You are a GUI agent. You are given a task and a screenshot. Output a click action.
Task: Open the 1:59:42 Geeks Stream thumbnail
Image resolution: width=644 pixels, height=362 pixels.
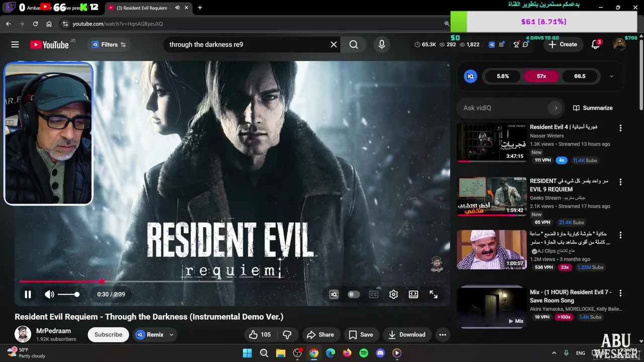click(492, 197)
